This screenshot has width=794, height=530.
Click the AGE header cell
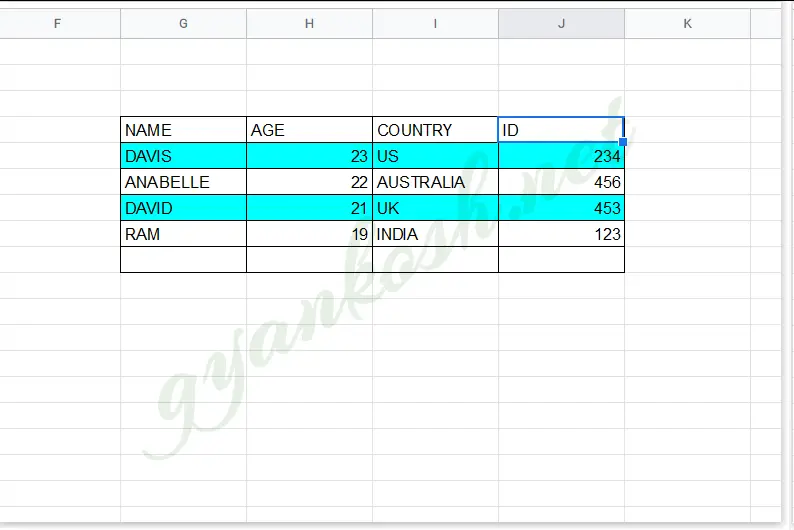[x=309, y=130]
